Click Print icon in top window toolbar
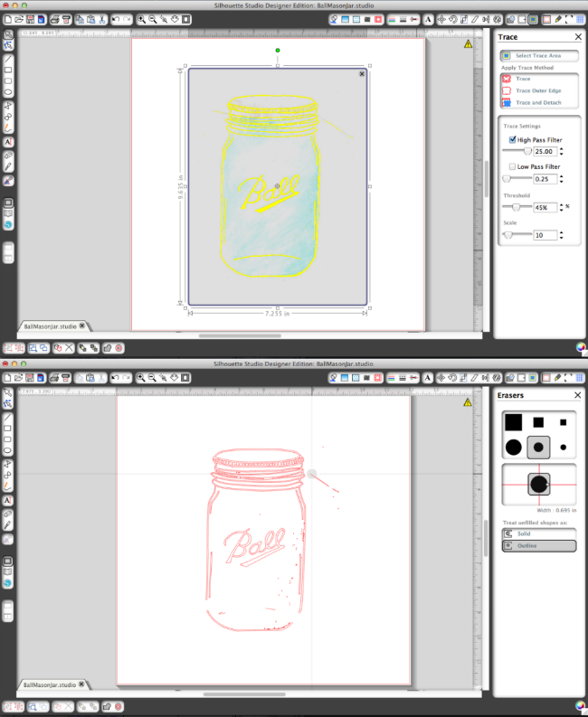 click(55, 19)
